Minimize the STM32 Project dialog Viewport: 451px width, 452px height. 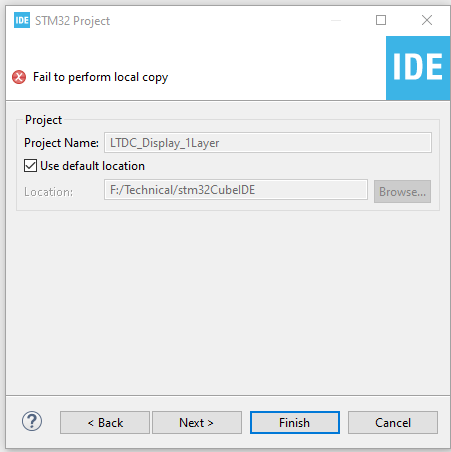point(336,20)
